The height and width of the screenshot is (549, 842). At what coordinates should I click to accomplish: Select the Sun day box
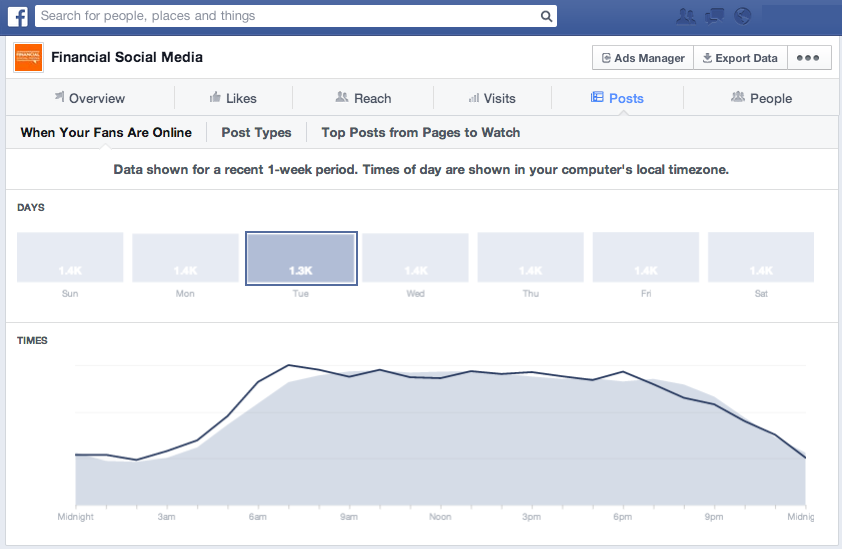click(70, 257)
